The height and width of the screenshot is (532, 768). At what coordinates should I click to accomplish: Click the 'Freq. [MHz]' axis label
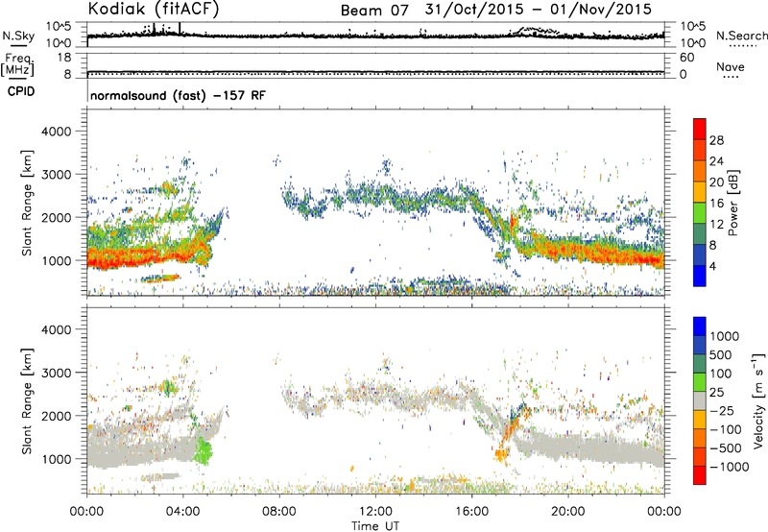tap(17, 64)
